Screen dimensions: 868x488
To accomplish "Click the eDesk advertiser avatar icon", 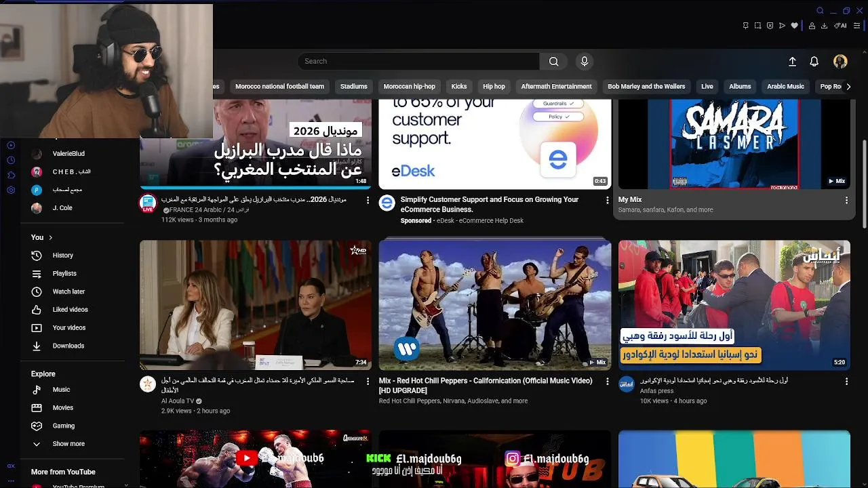I will tap(387, 203).
